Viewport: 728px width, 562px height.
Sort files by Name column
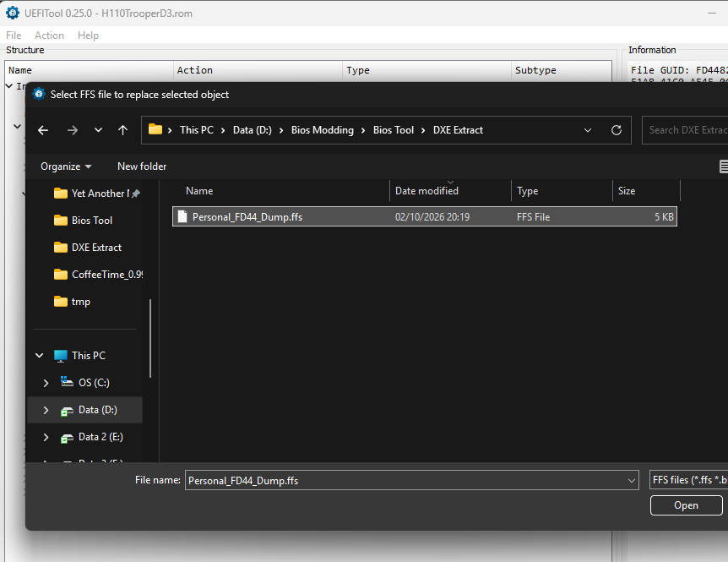pyautogui.click(x=199, y=191)
